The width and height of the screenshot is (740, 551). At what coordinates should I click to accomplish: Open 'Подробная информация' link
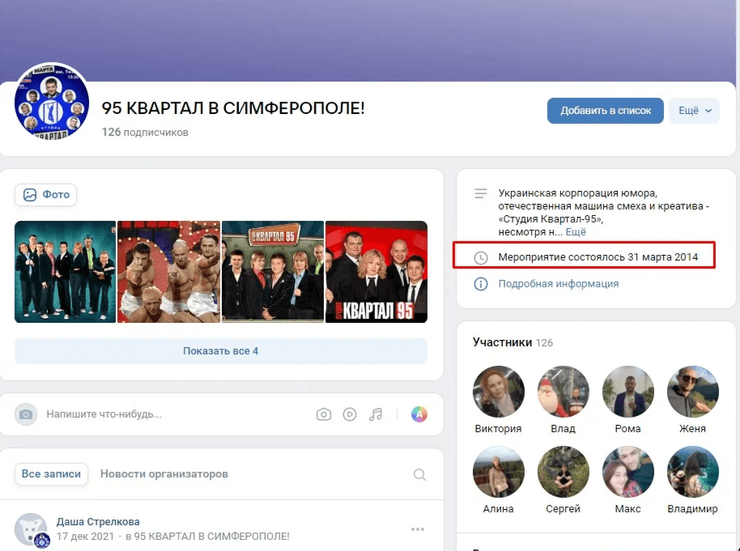click(x=558, y=284)
